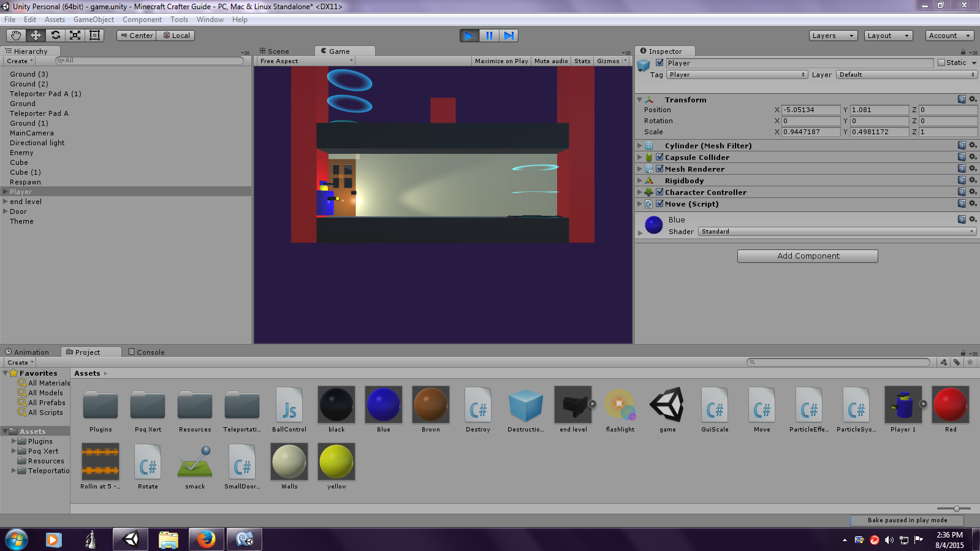Toggle the Local handle rotation button
980x551 pixels.
coord(176,36)
